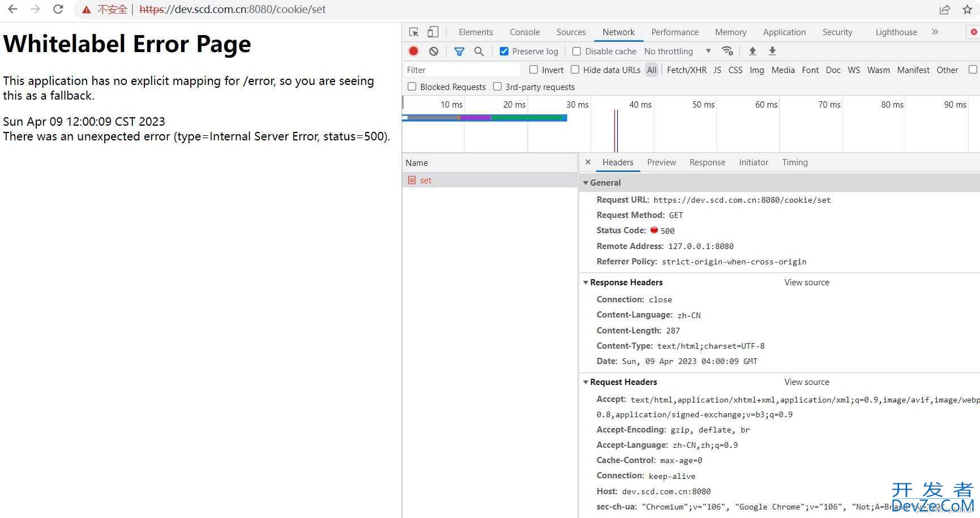Open the Performance tab
Image resolution: width=980 pixels, height=518 pixels.
(x=675, y=32)
